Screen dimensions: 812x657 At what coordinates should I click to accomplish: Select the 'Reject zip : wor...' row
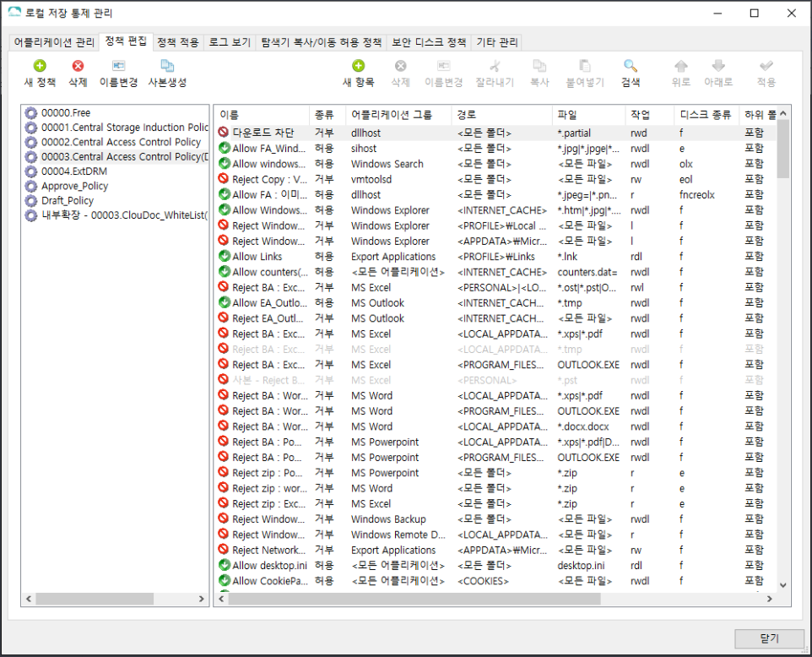coord(496,489)
